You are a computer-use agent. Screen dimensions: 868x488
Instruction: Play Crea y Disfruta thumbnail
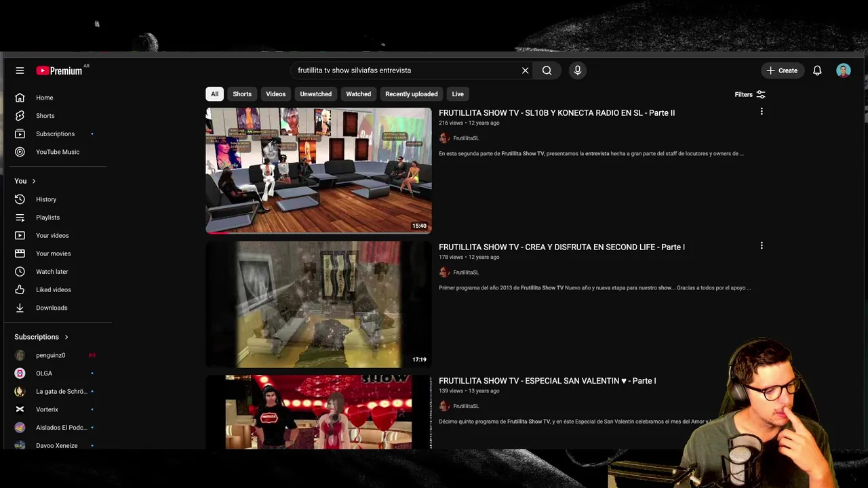(x=319, y=305)
